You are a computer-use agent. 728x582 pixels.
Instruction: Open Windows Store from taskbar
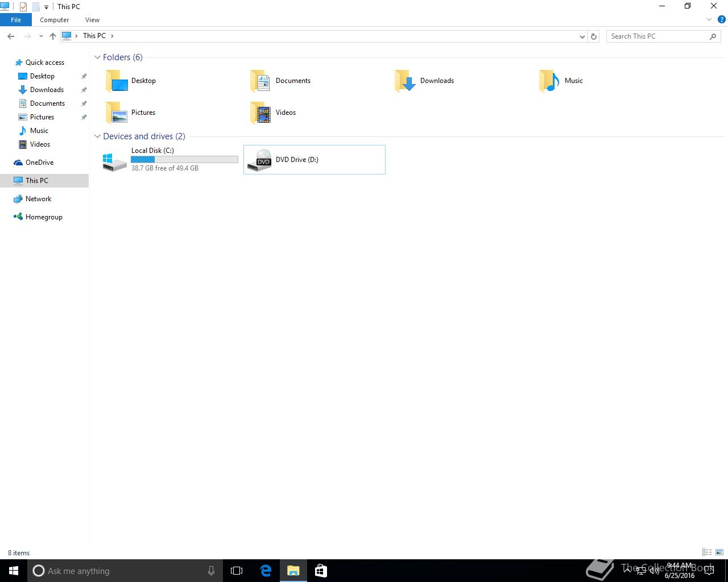[x=321, y=571]
